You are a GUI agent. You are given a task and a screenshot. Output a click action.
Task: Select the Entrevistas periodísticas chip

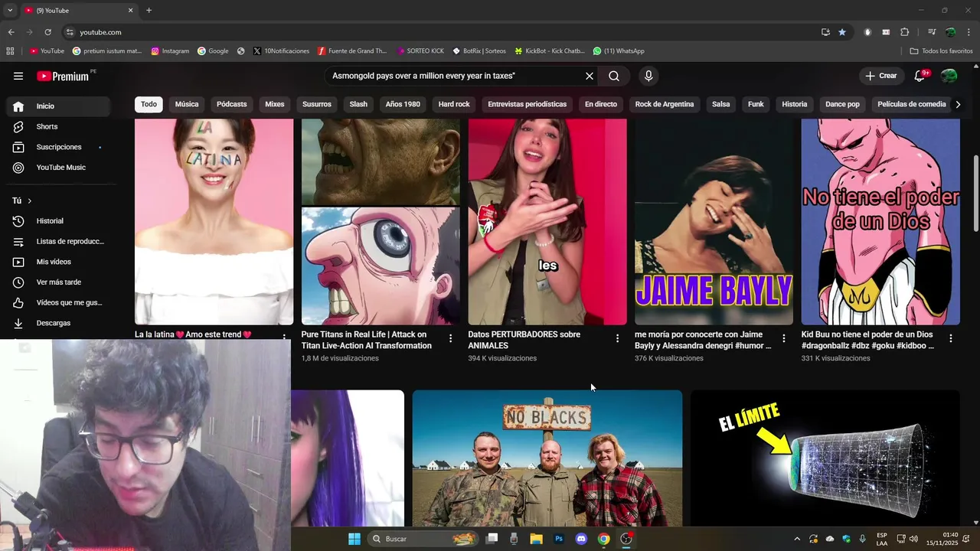[x=528, y=104]
